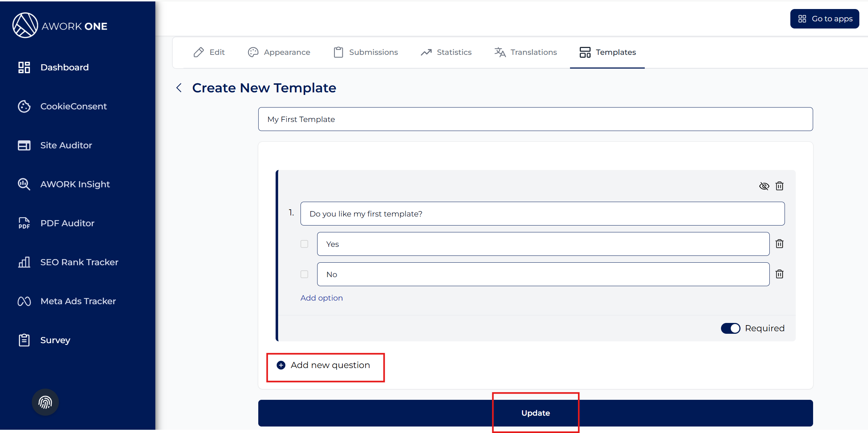Click the AWORK ONE logo
This screenshot has width=868, height=433.
pyautogui.click(x=60, y=26)
